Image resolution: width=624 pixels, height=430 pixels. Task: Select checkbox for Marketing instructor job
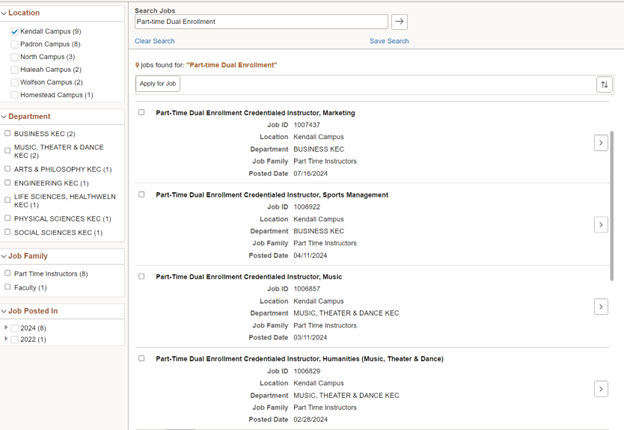click(x=141, y=112)
